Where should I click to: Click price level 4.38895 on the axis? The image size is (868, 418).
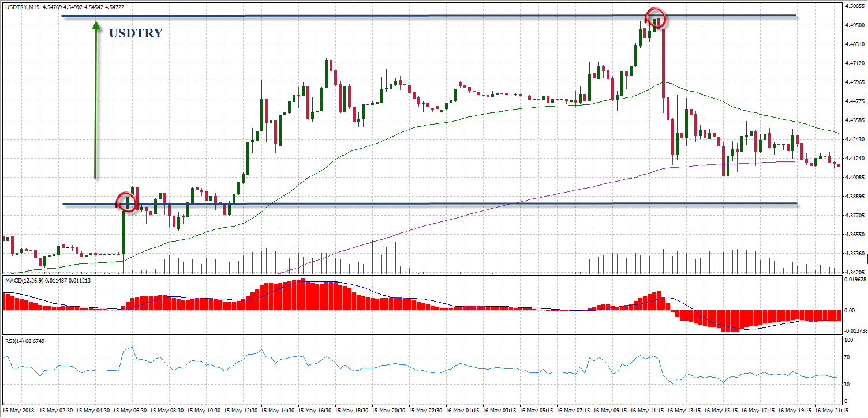click(x=856, y=197)
